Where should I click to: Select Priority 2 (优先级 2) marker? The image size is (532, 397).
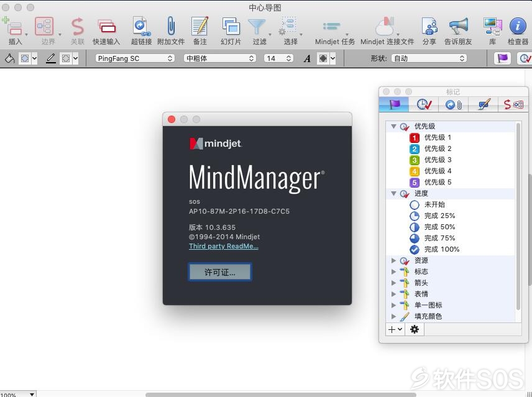431,148
